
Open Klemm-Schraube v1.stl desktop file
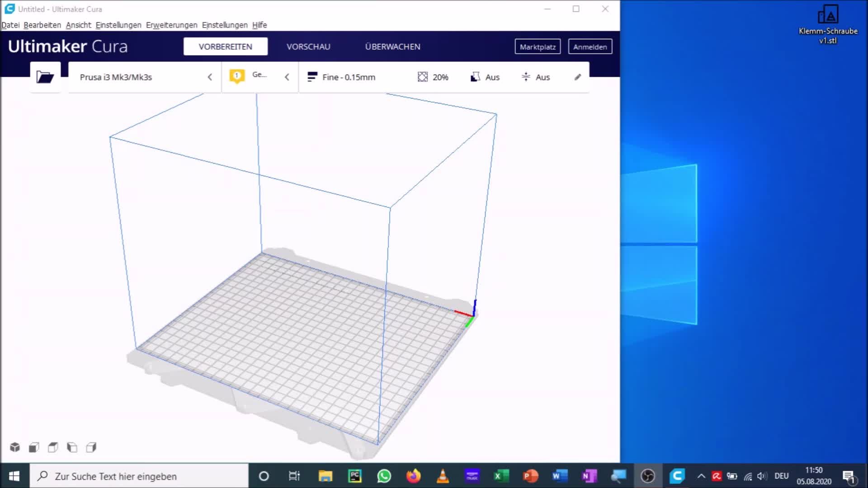click(x=828, y=25)
